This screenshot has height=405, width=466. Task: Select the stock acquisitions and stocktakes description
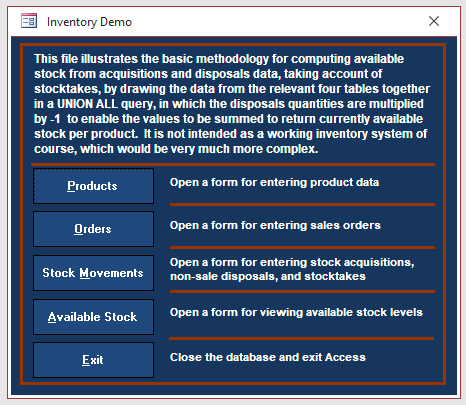292,269
